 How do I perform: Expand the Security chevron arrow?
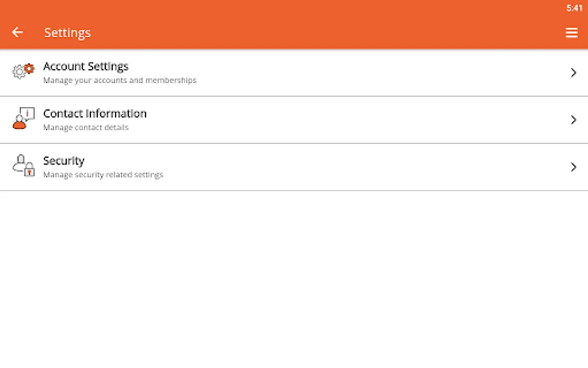point(573,167)
